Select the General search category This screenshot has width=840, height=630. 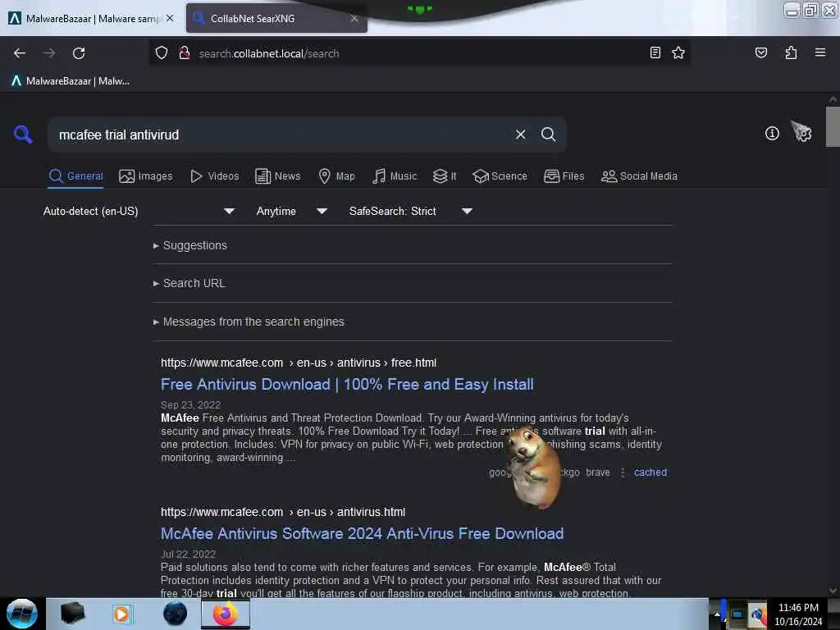click(75, 176)
